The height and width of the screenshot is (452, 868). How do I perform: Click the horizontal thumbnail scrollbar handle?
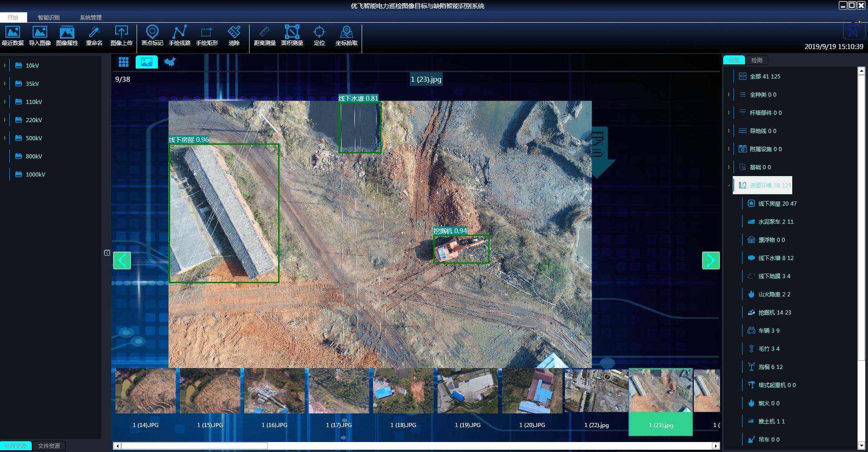[194, 446]
